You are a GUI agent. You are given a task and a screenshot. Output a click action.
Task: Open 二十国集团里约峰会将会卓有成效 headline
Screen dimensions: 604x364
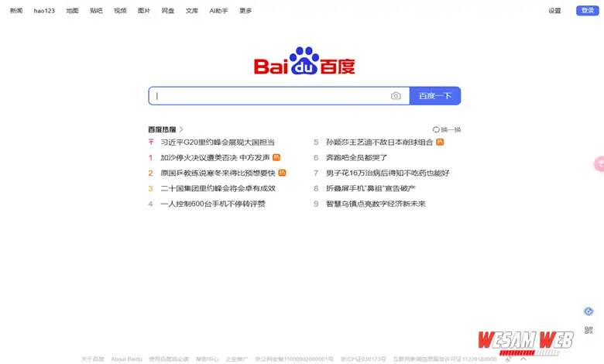click(x=218, y=188)
